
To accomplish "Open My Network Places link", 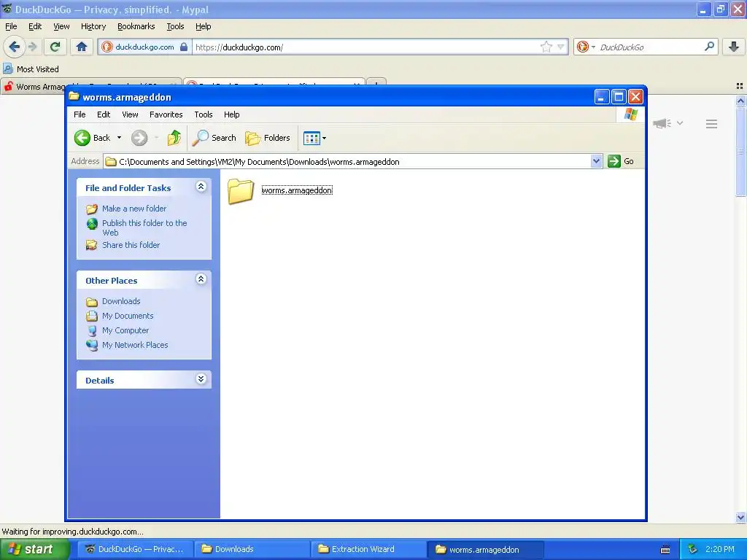I will [x=135, y=345].
